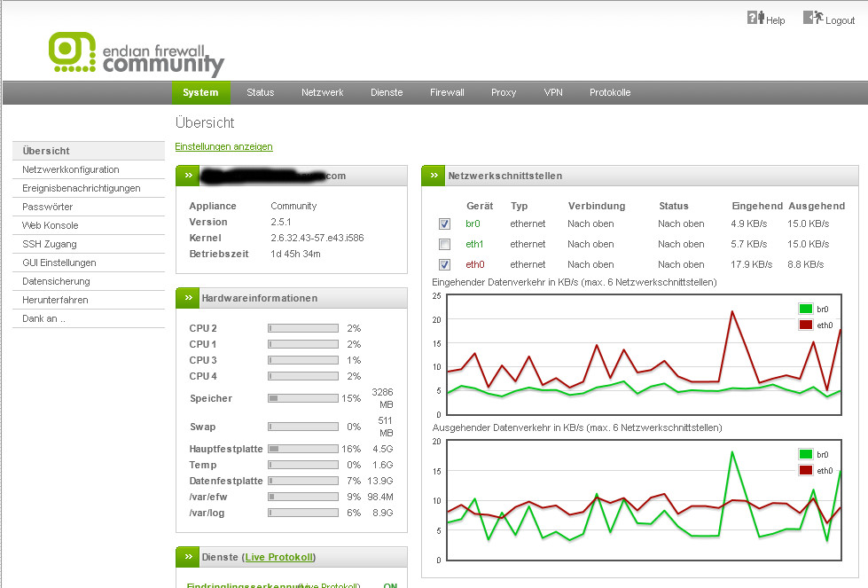
Task: Collapse the Hardwareinformationen panel arrow icon
Action: pos(187,298)
